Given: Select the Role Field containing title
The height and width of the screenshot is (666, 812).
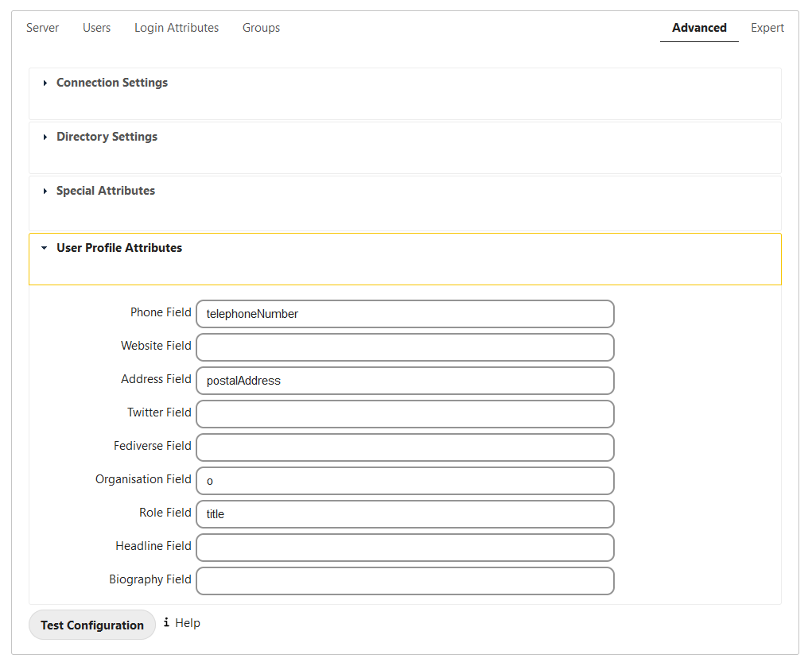Looking at the screenshot, I should [406, 514].
